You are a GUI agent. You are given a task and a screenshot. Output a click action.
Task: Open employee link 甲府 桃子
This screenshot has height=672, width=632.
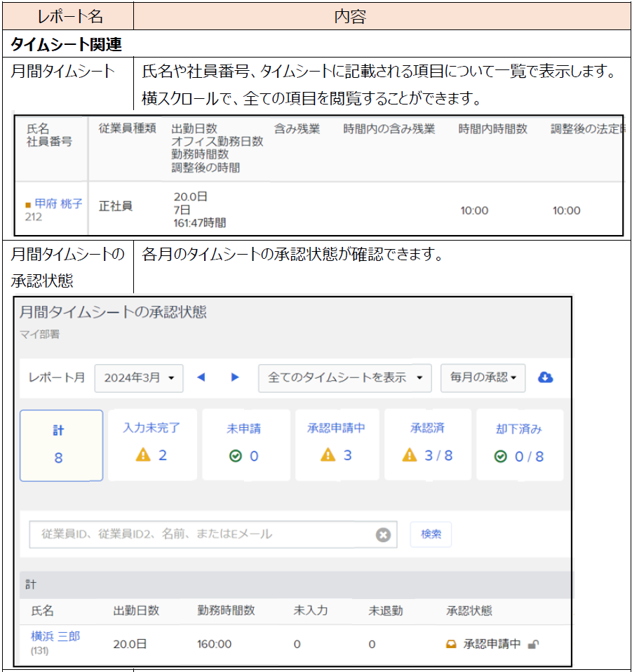(58, 203)
